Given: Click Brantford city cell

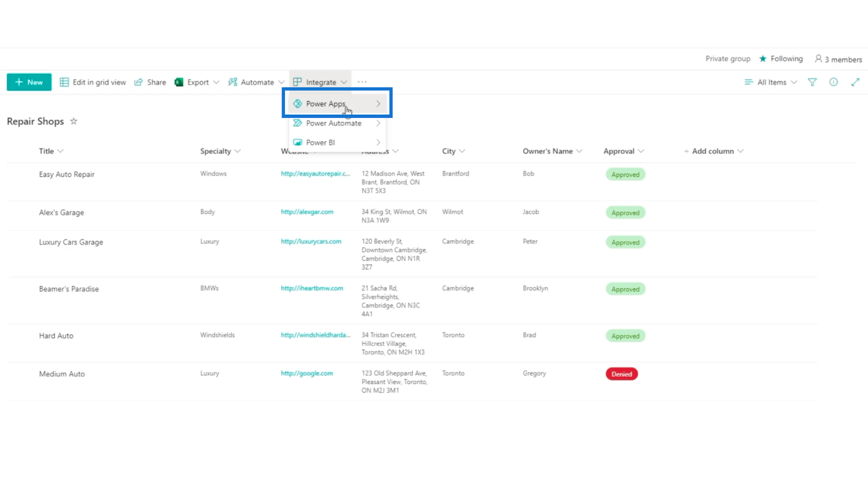Looking at the screenshot, I should 456,174.
